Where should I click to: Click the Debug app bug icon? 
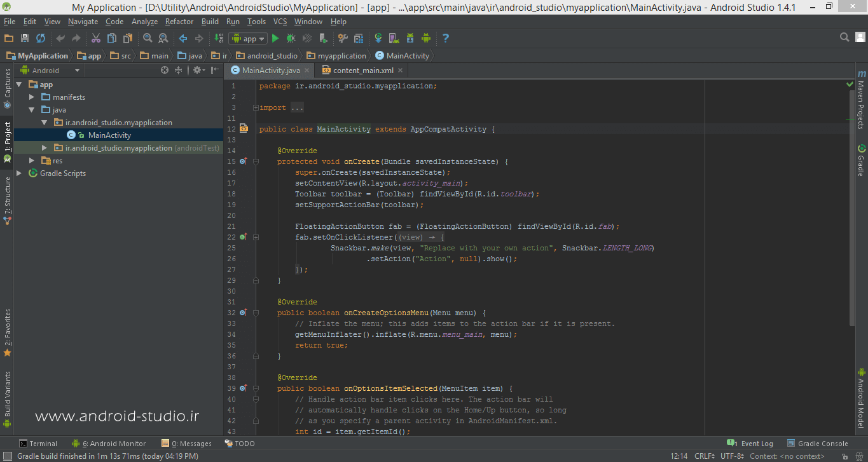(291, 38)
